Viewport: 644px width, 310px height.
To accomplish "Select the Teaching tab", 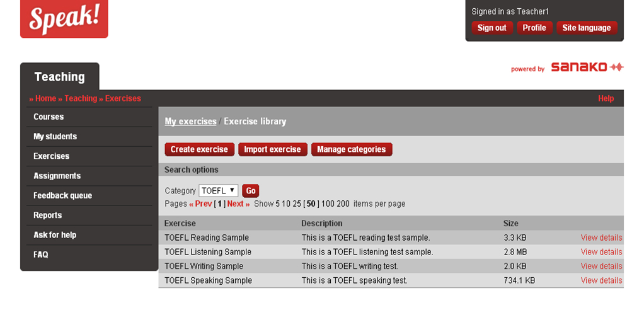I will [x=60, y=77].
